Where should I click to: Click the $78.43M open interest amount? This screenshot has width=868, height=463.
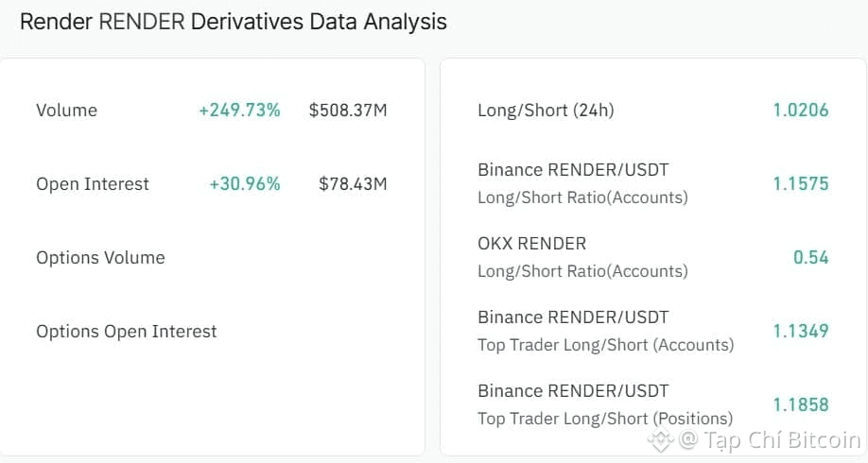pos(353,184)
